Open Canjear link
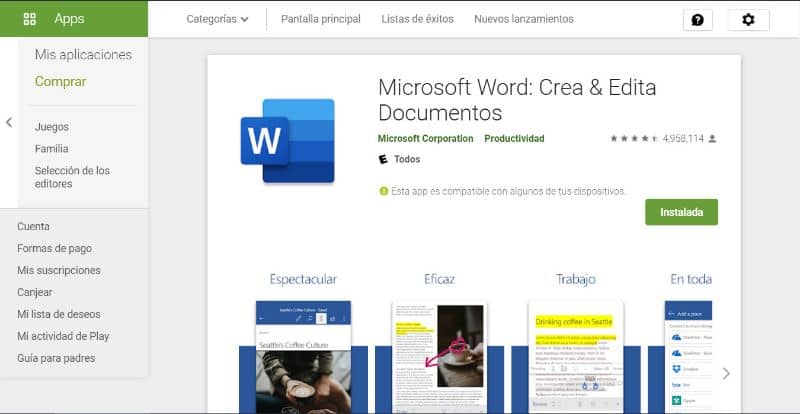Screen dimensions: 800x414 [x=35, y=292]
